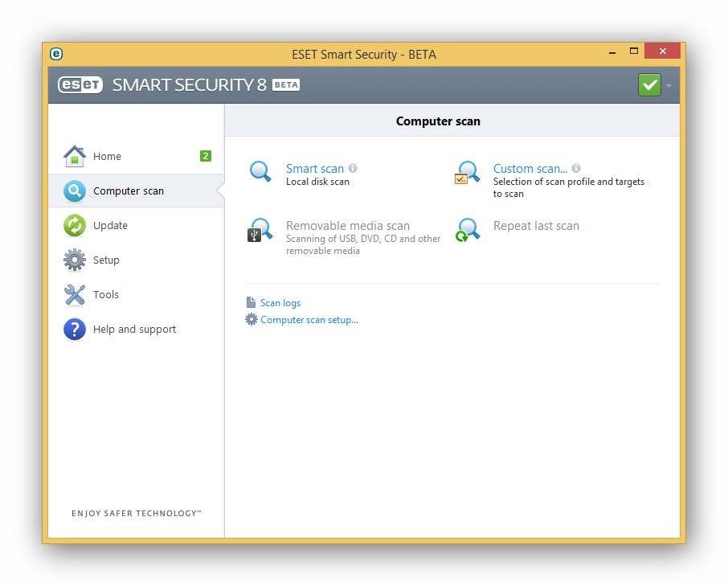The height and width of the screenshot is (586, 728).
Task: Click the Setup gear icon in sidebar
Action: click(x=74, y=260)
